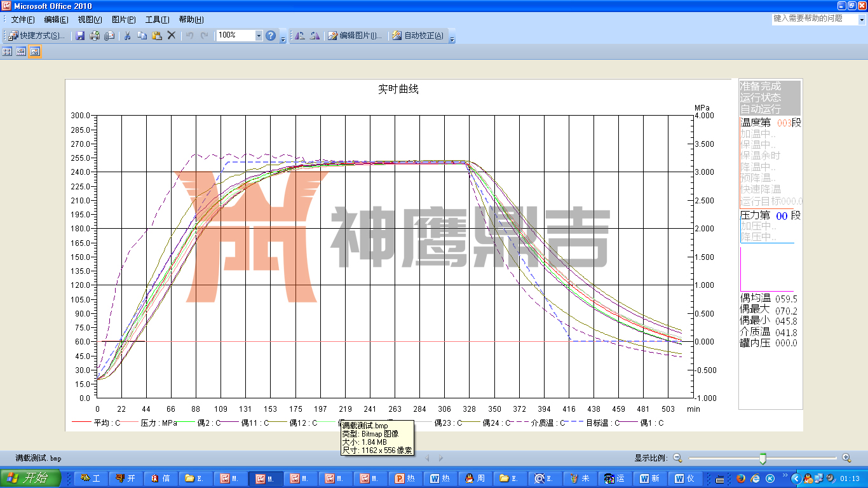
Task: Save the picture with the floppy disk icon
Action: 81,36
